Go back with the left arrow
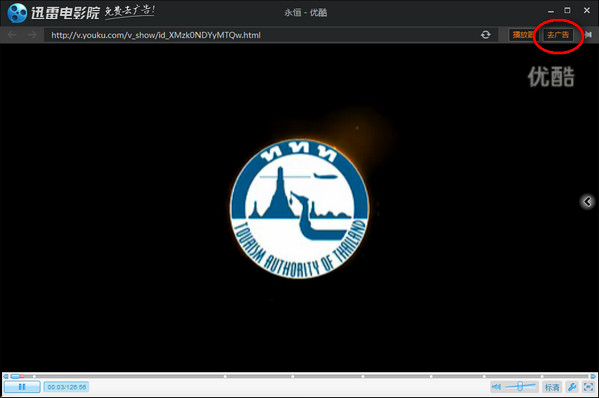 (x=12, y=35)
